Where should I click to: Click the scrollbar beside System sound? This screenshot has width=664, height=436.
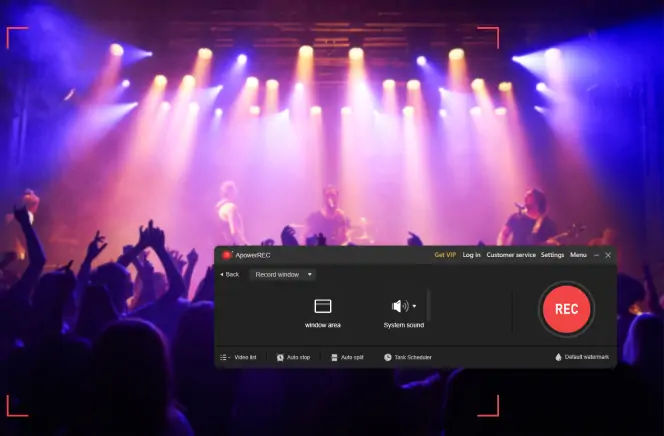click(429, 305)
